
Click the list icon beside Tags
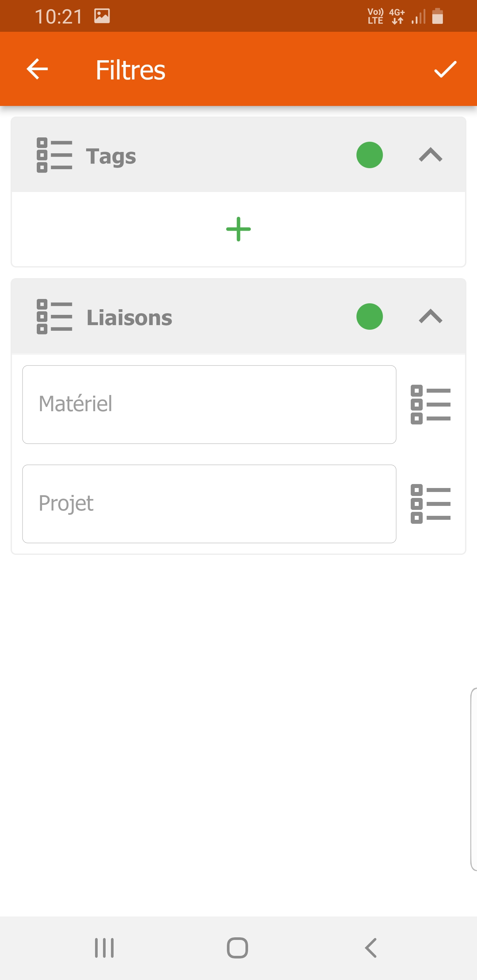click(54, 155)
